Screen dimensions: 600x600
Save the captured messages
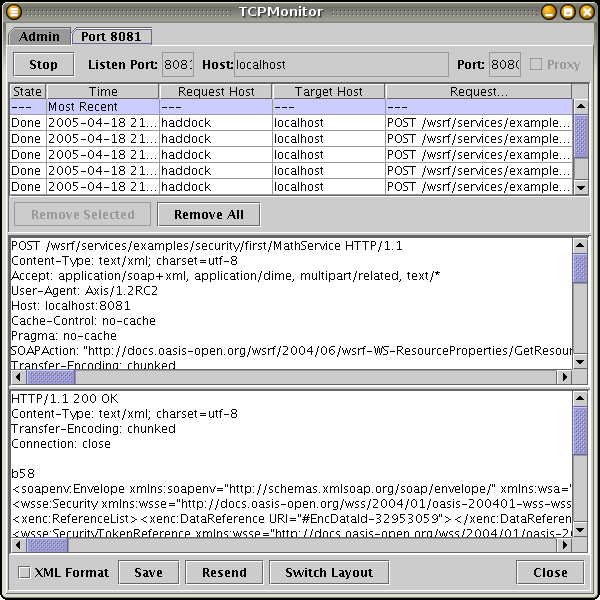(x=148, y=572)
